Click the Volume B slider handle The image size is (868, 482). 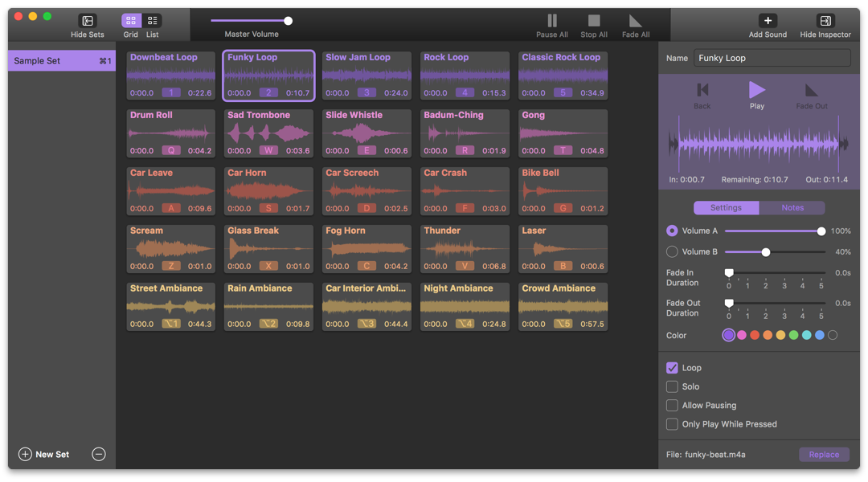point(766,252)
